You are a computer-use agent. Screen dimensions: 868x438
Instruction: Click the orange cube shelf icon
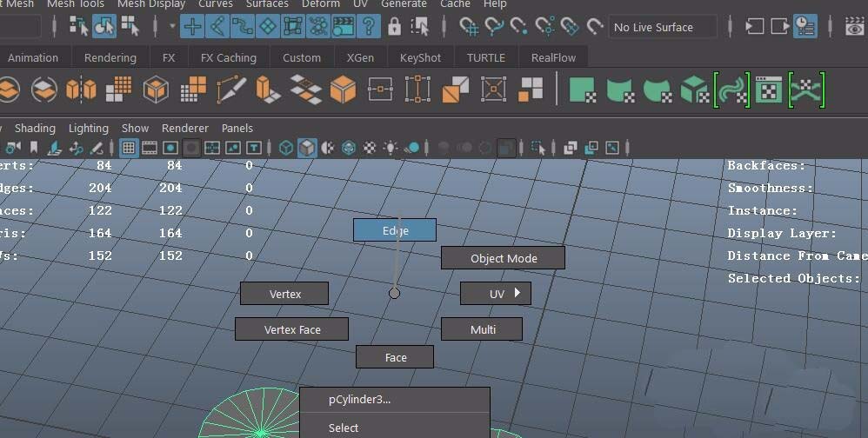pos(343,90)
